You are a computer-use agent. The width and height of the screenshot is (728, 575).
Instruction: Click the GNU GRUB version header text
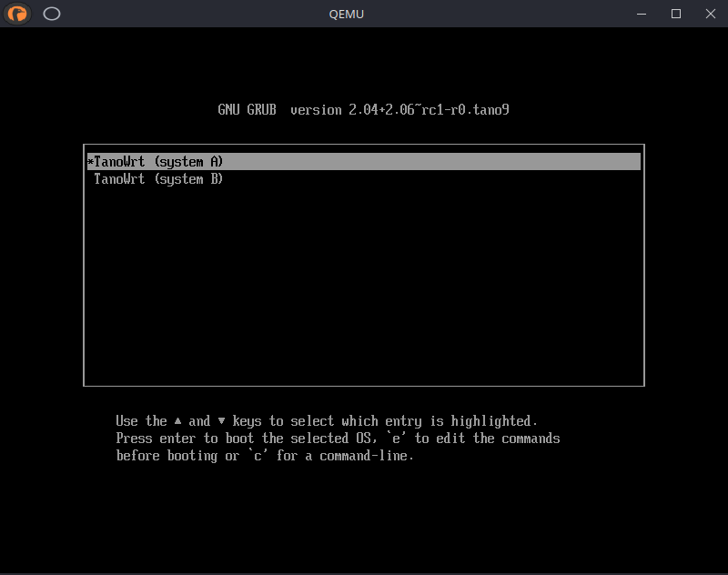point(363,110)
